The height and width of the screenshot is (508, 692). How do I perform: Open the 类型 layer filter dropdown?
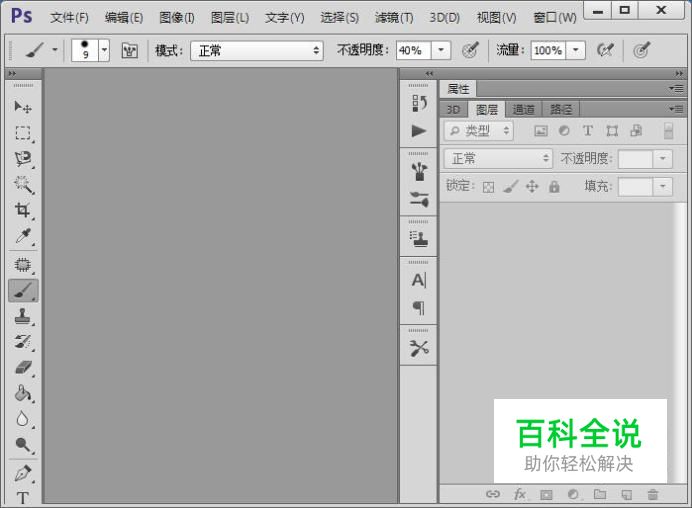pos(479,131)
